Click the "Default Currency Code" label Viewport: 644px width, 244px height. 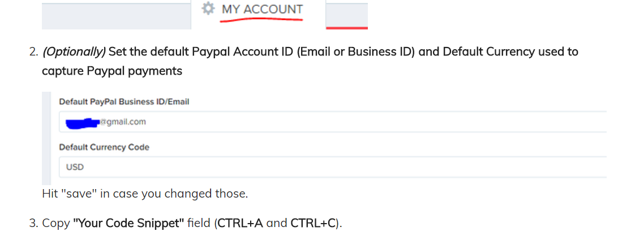[x=104, y=147]
